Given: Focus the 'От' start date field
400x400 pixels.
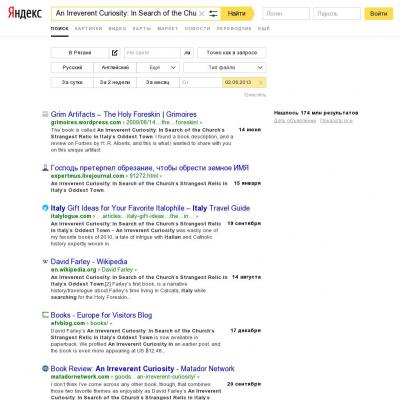Looking at the screenshot, I should 201,82.
